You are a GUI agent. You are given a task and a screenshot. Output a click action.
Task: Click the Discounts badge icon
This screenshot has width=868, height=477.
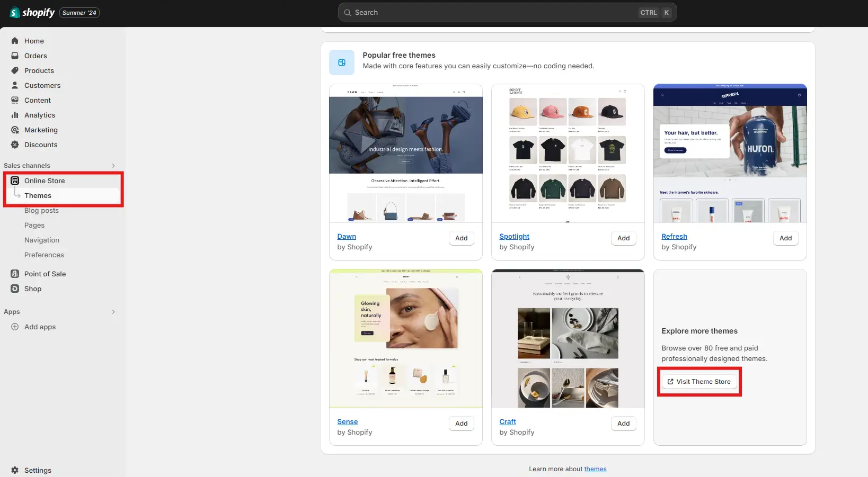tap(15, 145)
